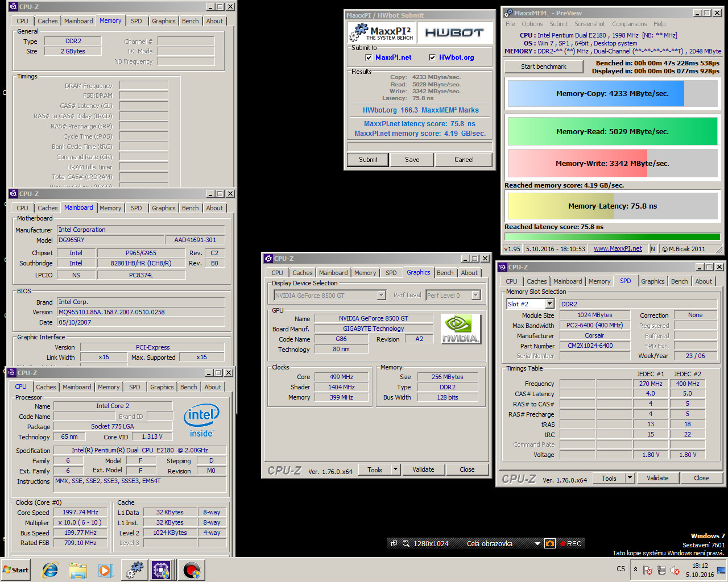Select the About tab in the CPU-Z Mainboard window
Viewport: 728px width, 582px height.
coord(215,208)
